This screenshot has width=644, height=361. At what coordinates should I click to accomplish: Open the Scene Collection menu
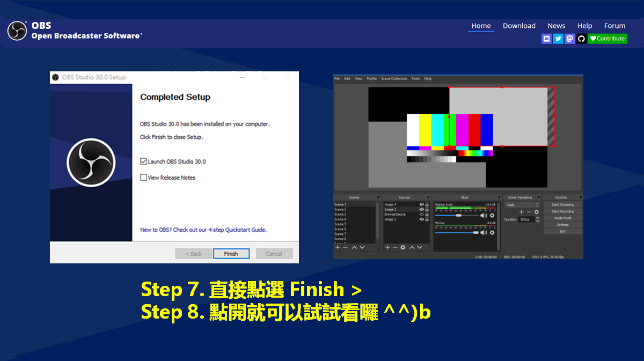pos(394,79)
